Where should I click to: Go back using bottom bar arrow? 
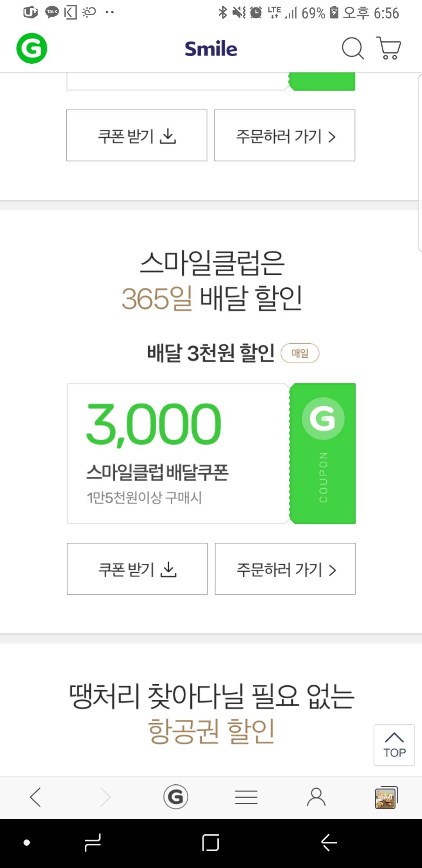click(x=35, y=797)
